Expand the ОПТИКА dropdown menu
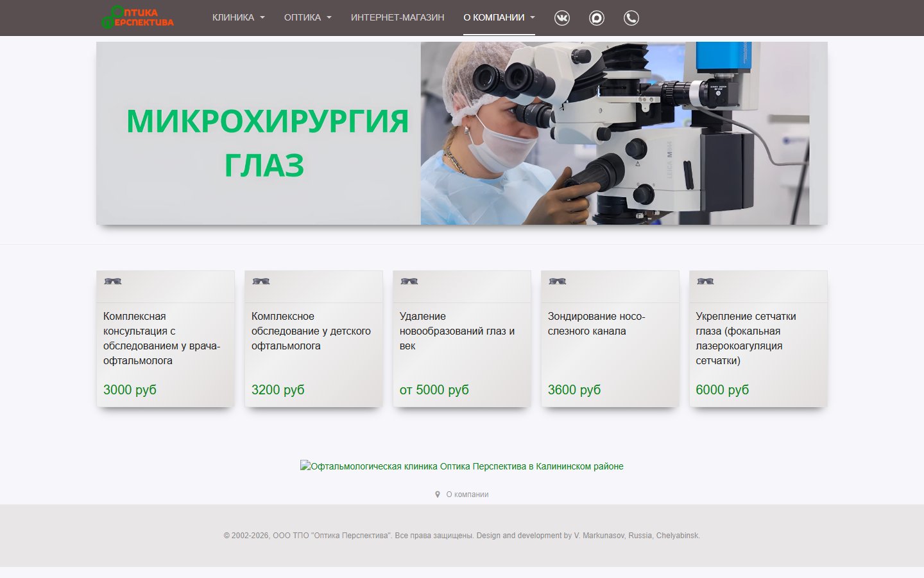The image size is (924, 578). click(x=307, y=17)
